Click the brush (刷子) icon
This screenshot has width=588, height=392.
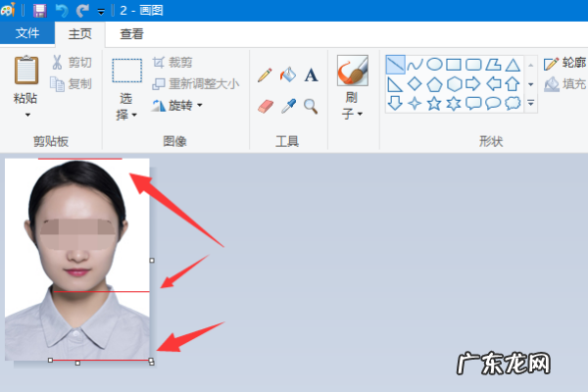click(352, 72)
